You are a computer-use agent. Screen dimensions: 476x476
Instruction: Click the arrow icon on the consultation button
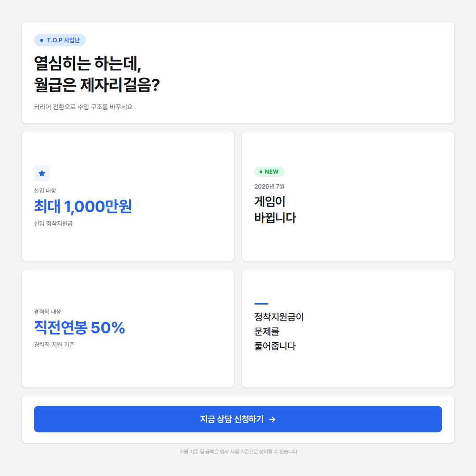tap(272, 420)
